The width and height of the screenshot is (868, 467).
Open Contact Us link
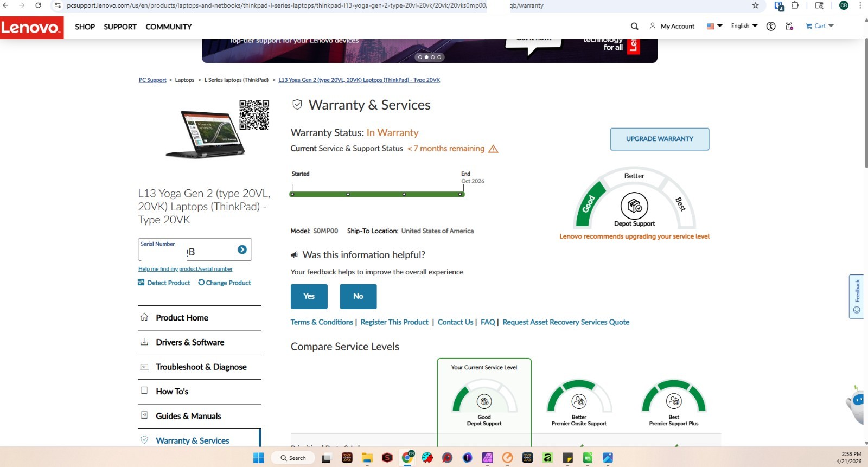(455, 322)
